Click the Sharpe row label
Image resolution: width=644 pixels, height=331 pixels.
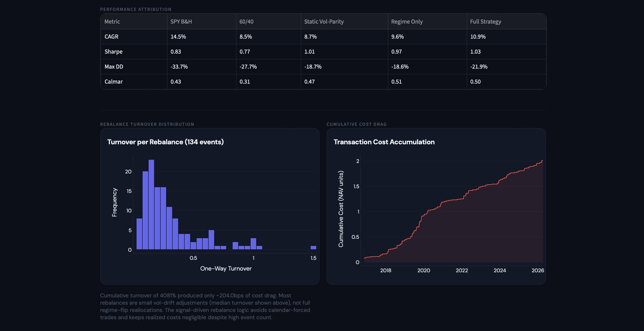pyautogui.click(x=113, y=51)
